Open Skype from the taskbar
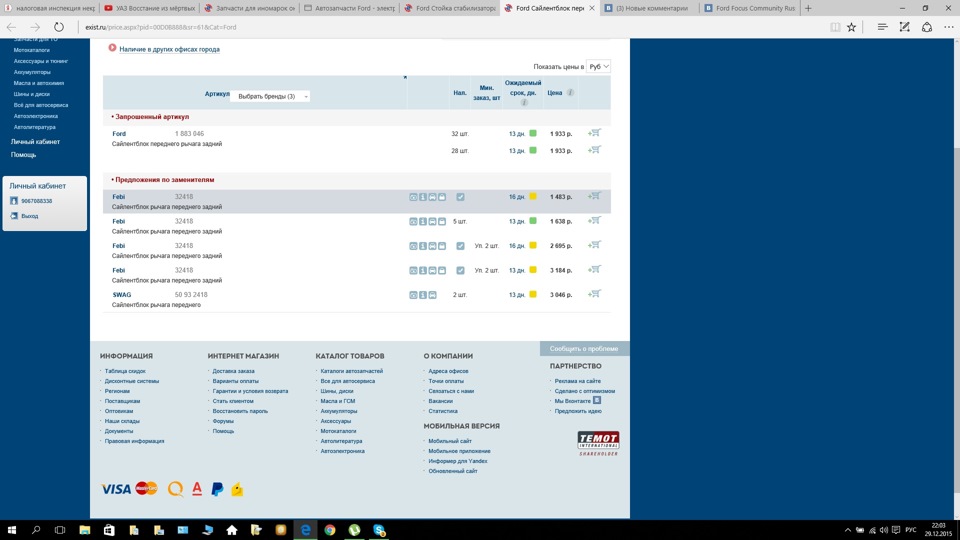 (x=379, y=530)
